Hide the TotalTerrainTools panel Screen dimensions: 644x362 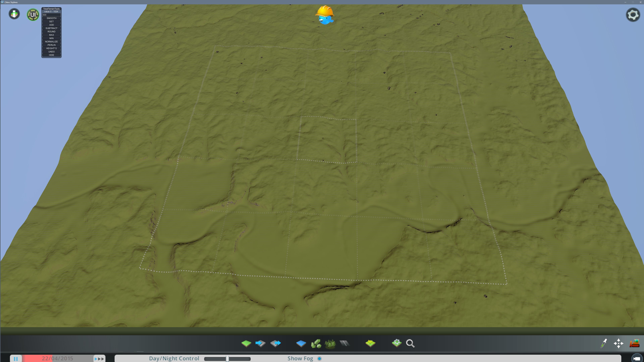[51, 55]
